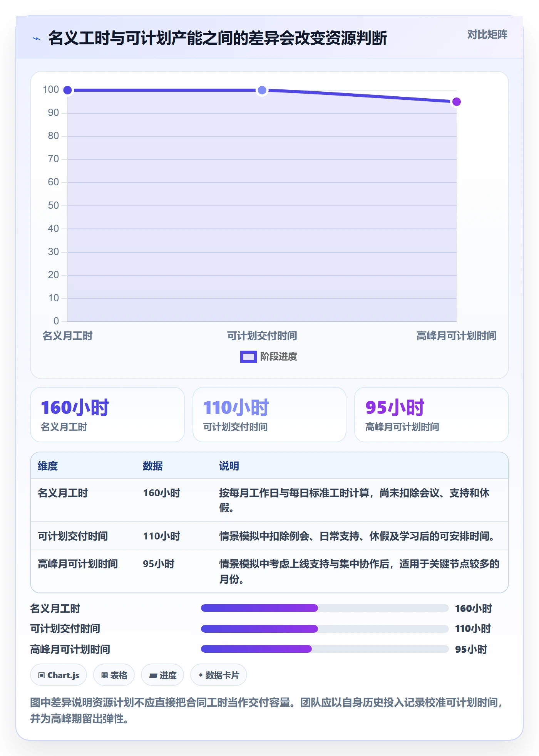
Task: Click the 110小时 table data cell
Action: 162,536
